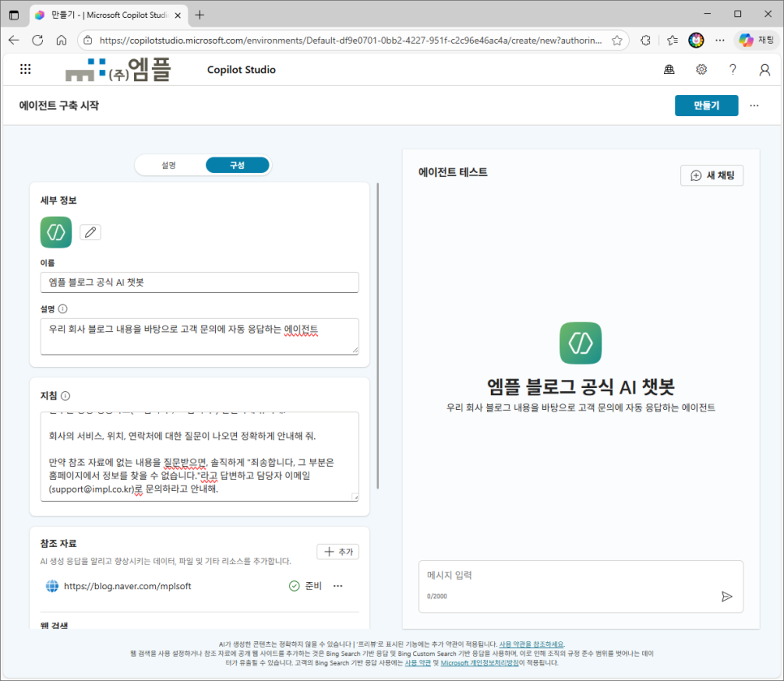Click the 이름 name input field
Viewport: 784px width, 681px height.
(x=200, y=282)
